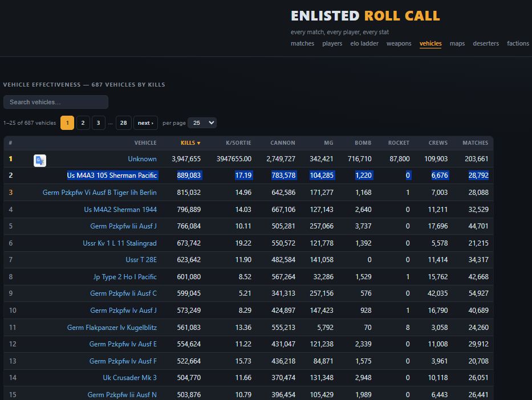This screenshot has width=532, height=400.
Task: Sort by the K/SORTIE column header
Action: (x=238, y=142)
